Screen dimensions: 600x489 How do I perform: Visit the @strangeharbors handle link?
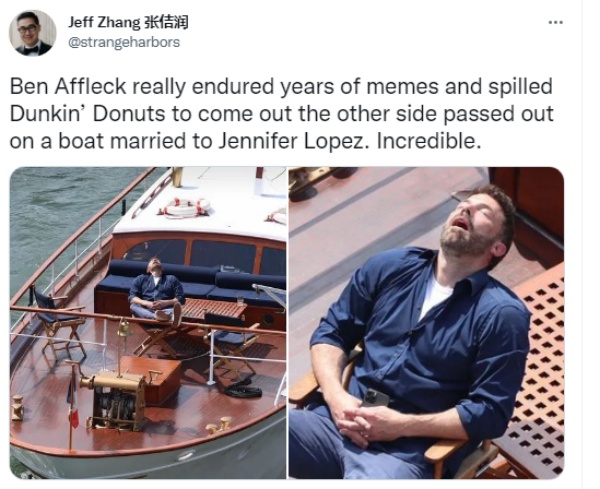click(x=124, y=42)
